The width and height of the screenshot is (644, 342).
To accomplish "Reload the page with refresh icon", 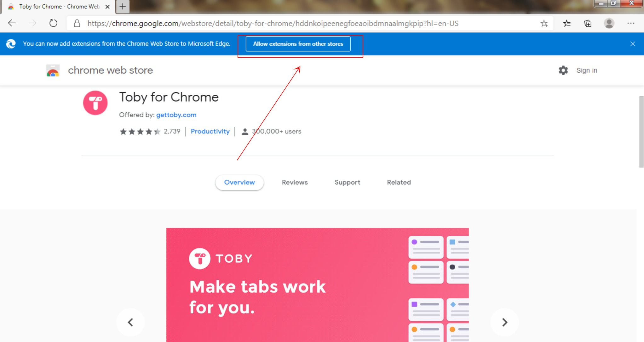I will [x=53, y=23].
